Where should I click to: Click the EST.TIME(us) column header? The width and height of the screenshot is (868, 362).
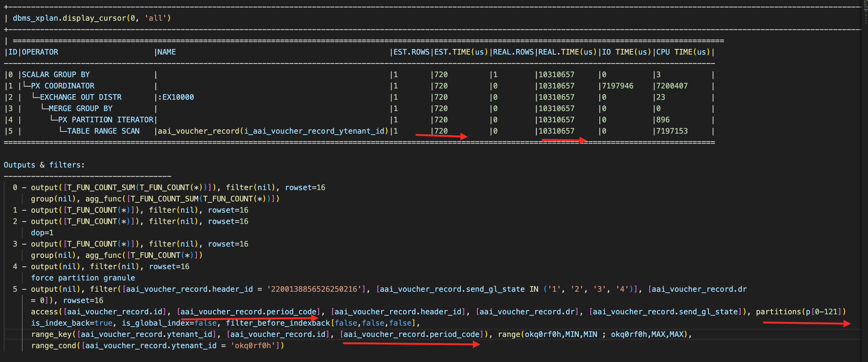pos(461,52)
